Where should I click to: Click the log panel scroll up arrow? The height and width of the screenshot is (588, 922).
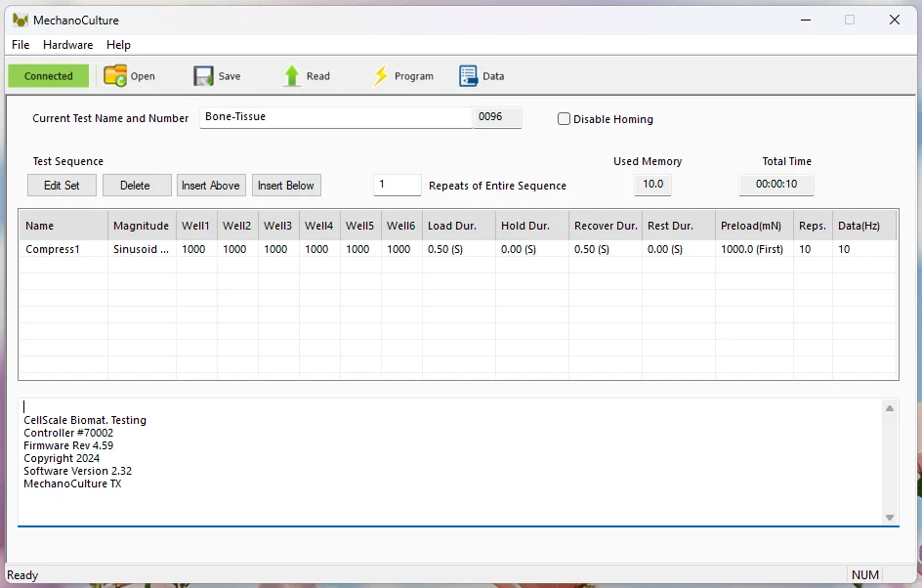pos(890,408)
